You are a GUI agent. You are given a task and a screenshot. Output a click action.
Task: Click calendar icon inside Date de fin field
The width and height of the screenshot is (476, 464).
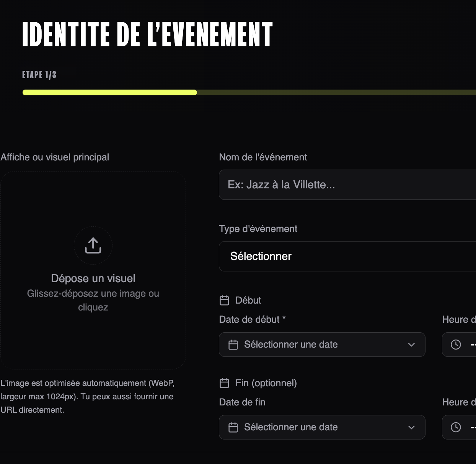click(233, 427)
